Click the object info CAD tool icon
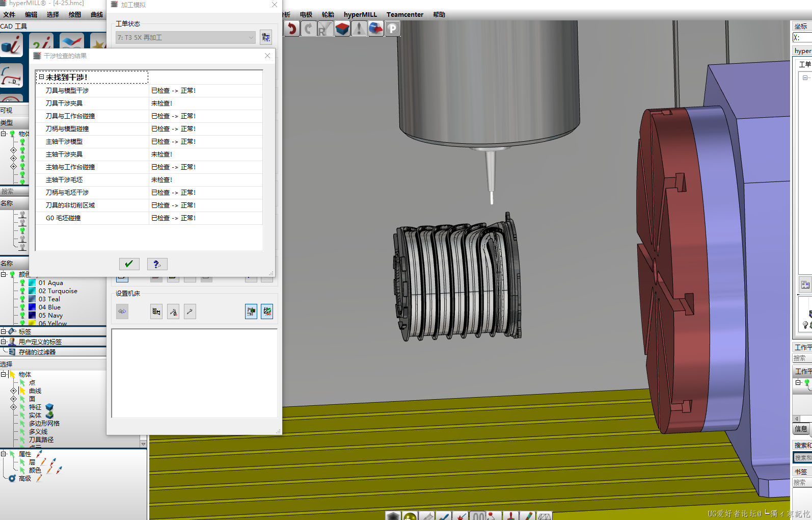This screenshot has height=520, width=812. [x=11, y=45]
